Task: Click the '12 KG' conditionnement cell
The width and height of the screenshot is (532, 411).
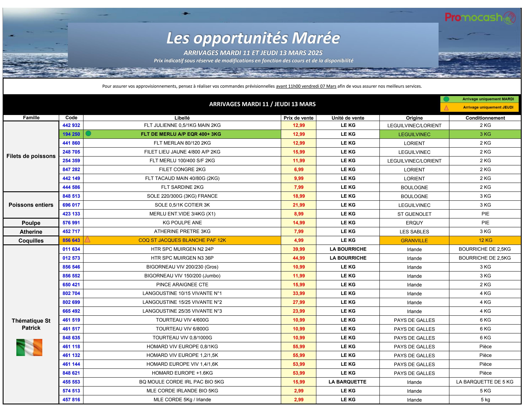Action: point(485,240)
